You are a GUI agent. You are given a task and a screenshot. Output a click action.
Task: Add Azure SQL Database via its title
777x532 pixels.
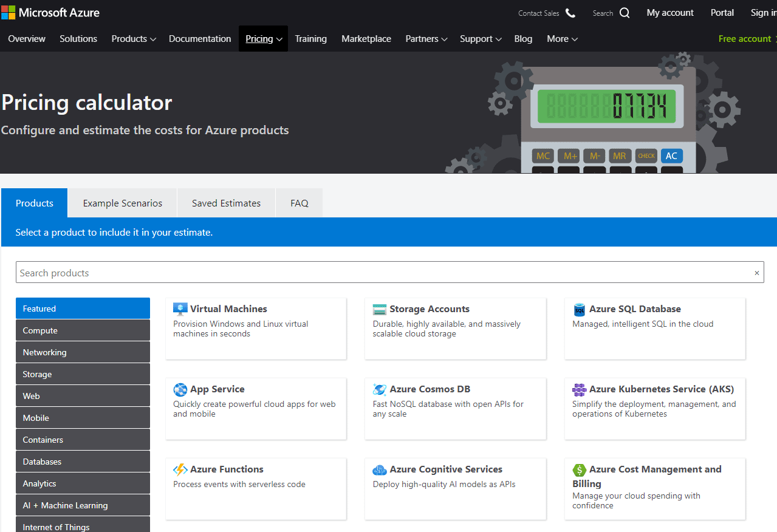coord(635,309)
